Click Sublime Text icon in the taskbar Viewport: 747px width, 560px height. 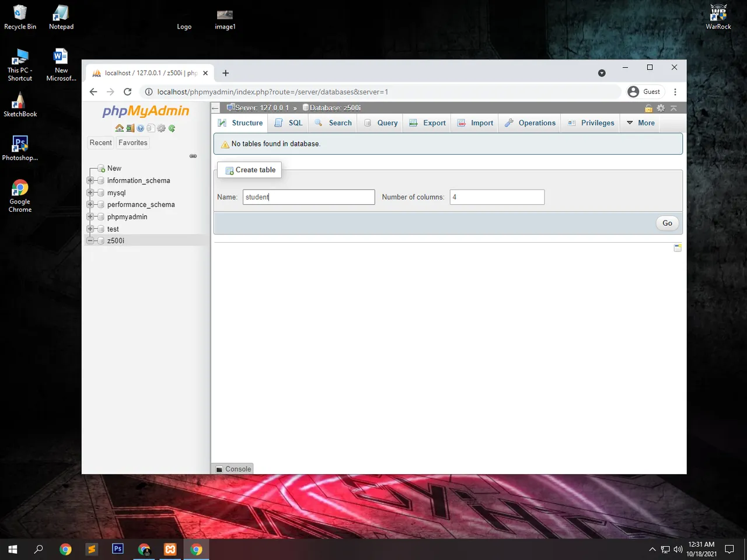(92, 549)
